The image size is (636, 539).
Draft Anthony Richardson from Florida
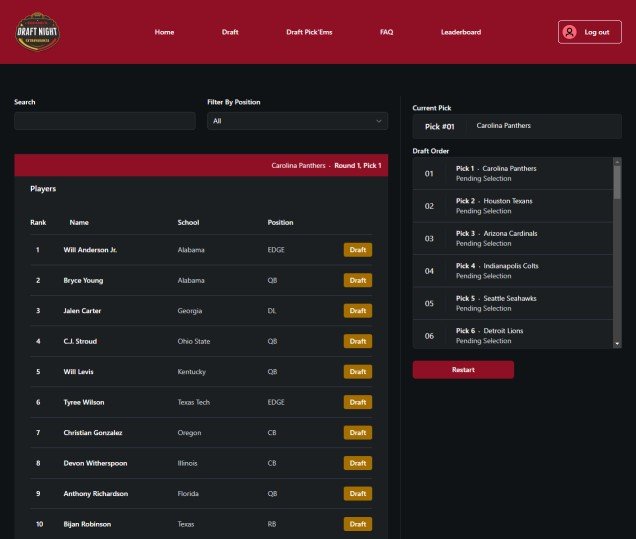(358, 493)
